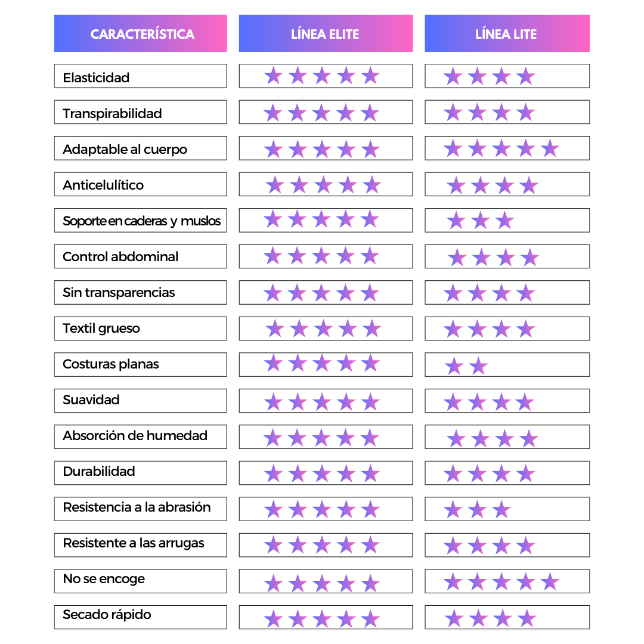Click the LÍNEA LITE header

tap(507, 33)
